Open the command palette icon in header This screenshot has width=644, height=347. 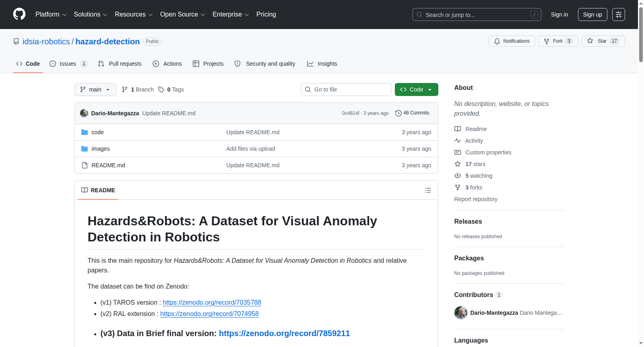(x=619, y=15)
